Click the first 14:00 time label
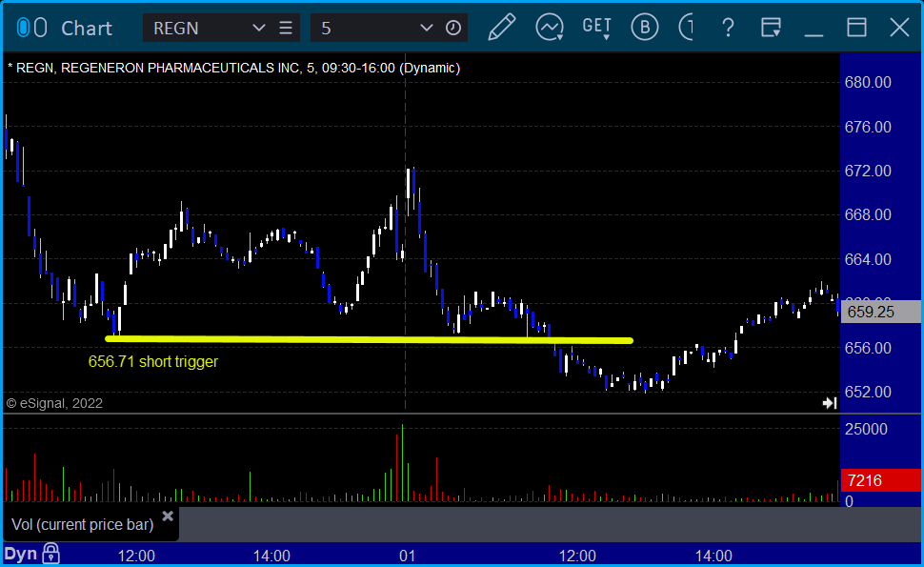 point(271,556)
